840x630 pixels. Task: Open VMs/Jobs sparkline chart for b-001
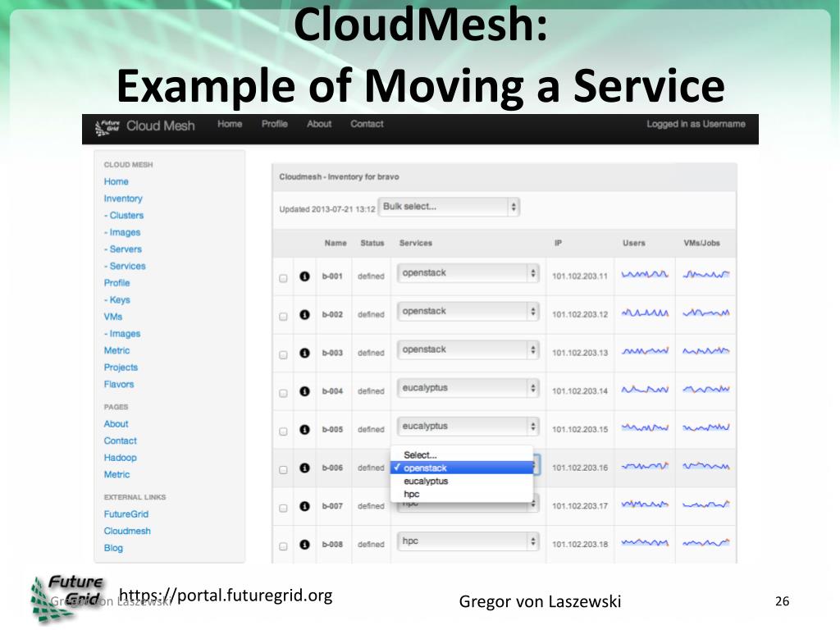(x=706, y=275)
